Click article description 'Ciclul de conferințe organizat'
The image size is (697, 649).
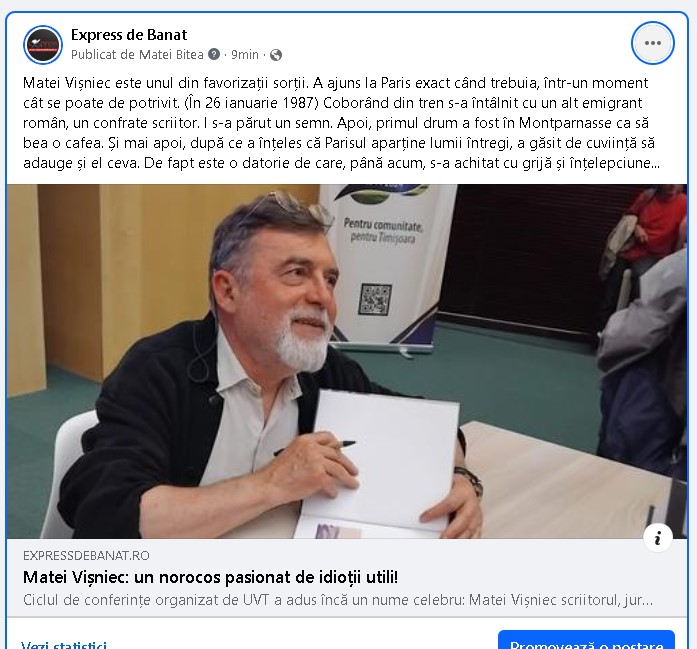[x=338, y=600]
